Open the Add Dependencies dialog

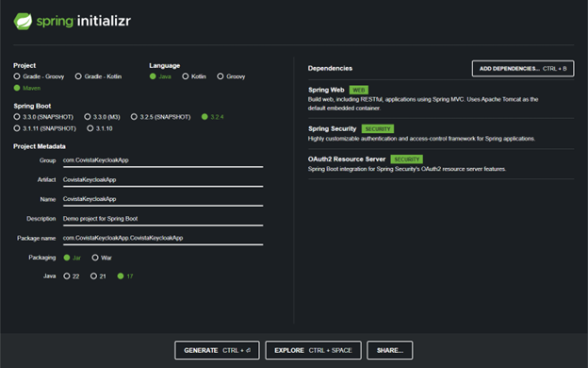pos(523,69)
